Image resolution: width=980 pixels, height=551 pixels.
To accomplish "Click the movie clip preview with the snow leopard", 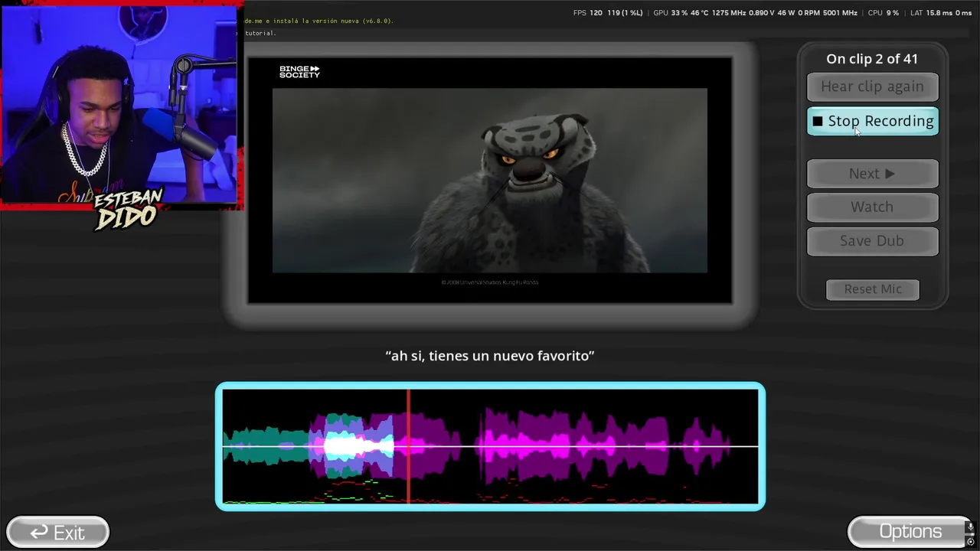I will (x=490, y=180).
